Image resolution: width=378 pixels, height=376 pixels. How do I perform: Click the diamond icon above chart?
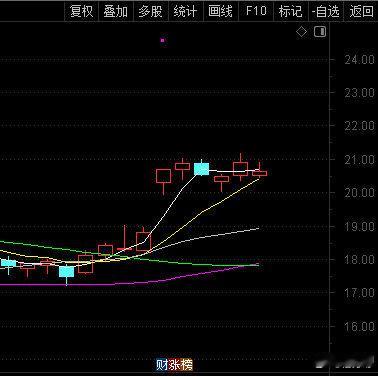point(302,32)
